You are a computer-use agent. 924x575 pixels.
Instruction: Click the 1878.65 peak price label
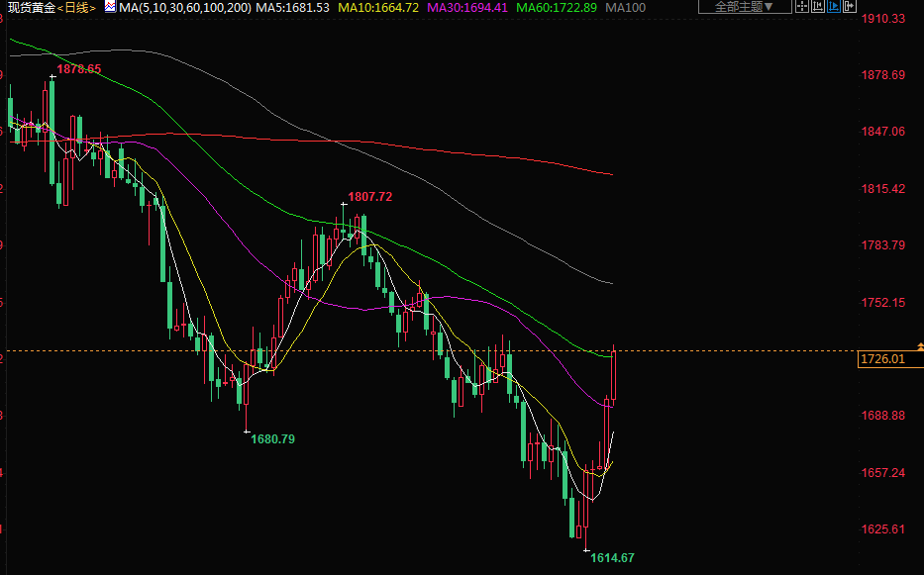(x=79, y=69)
